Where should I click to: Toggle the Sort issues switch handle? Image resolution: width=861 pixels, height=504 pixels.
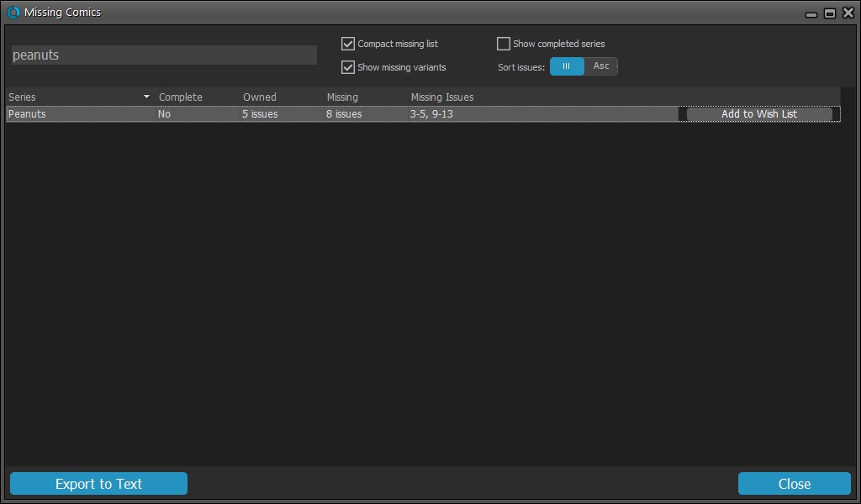pyautogui.click(x=567, y=66)
